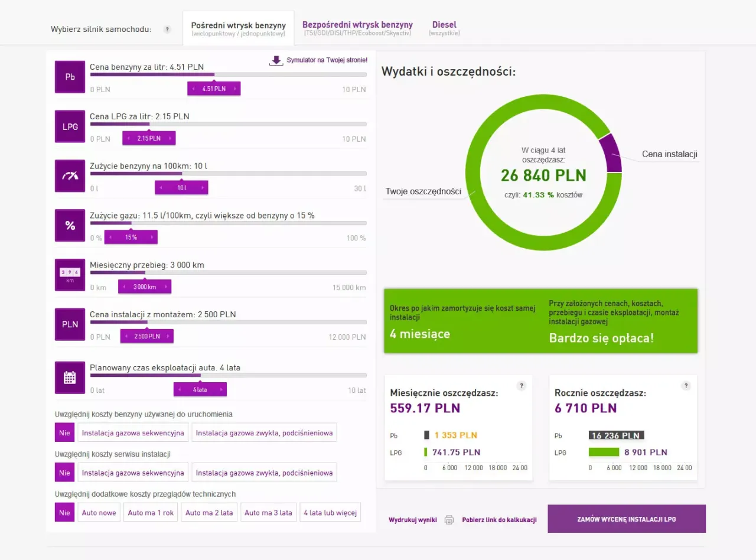Click the km monthly mileage icon
756x560 pixels.
(69, 275)
